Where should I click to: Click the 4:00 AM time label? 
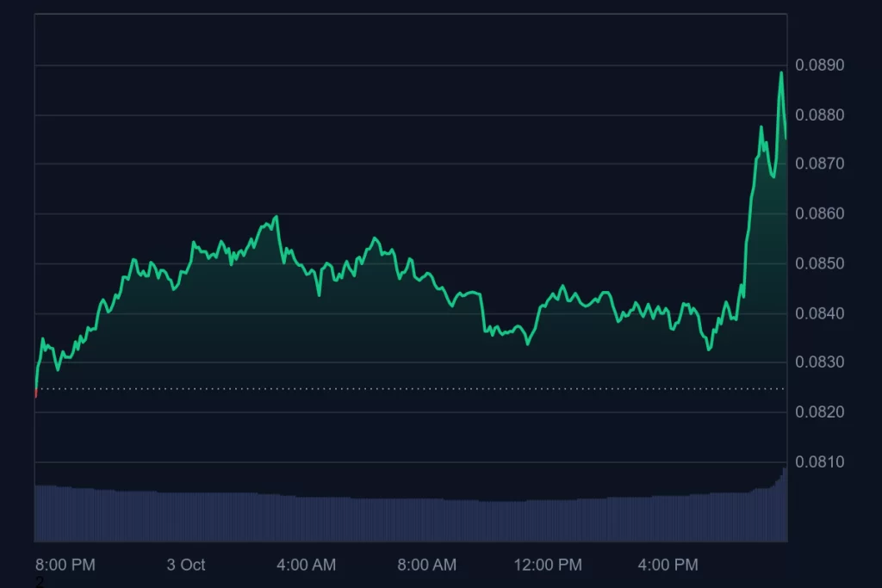[x=306, y=565]
